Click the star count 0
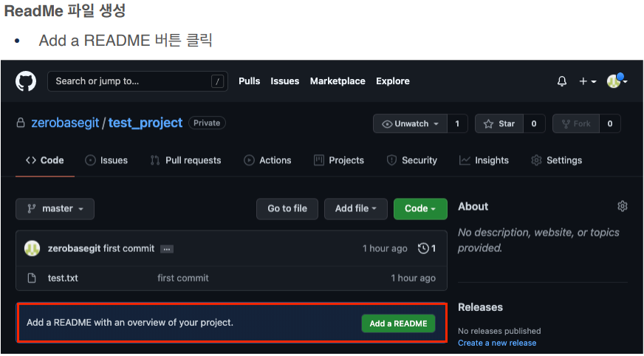Screen dimensions: 644x356 (x=534, y=123)
